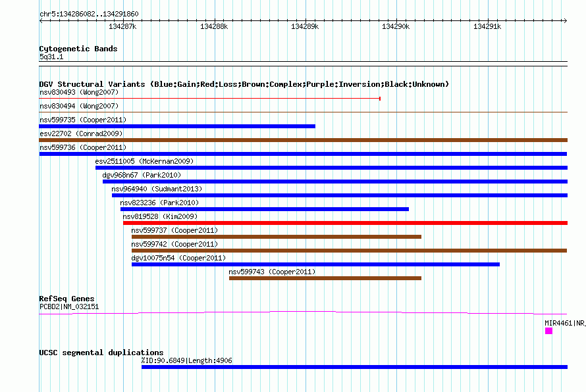Open the esv2511005 (McKernan2009) label
This screenshot has height=392, width=586.
point(144,161)
